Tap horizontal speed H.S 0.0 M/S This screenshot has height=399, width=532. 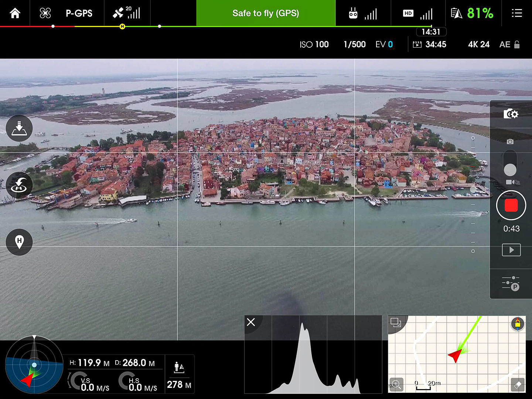click(x=138, y=382)
